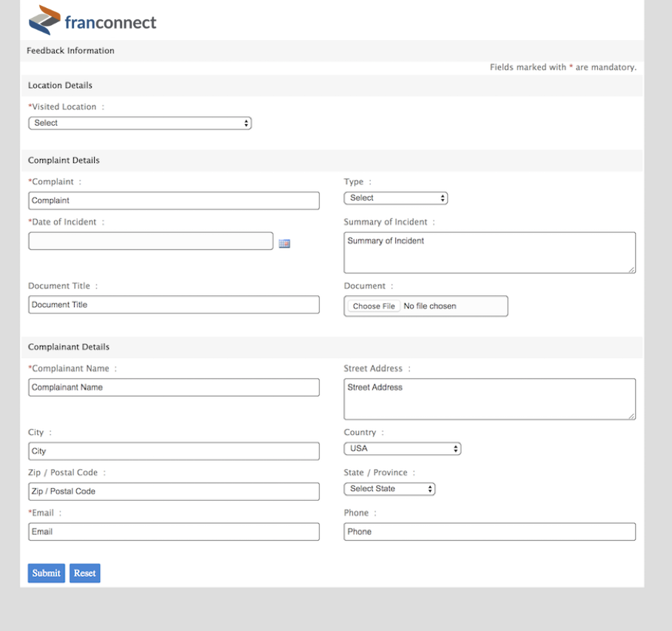Focus the Complaint text field
The image size is (672, 631).
(x=174, y=200)
